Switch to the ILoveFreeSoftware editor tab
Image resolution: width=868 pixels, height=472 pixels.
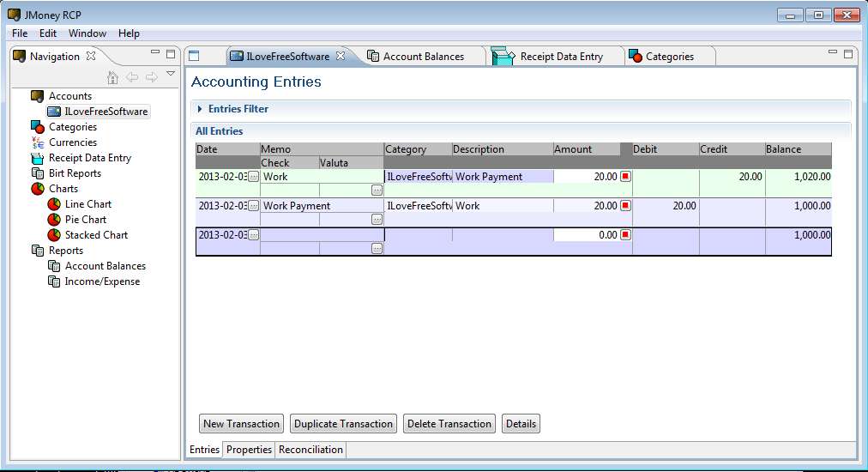point(287,57)
